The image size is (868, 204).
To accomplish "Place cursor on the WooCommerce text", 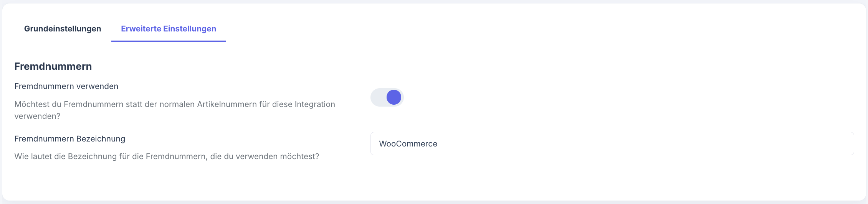I will pos(408,144).
